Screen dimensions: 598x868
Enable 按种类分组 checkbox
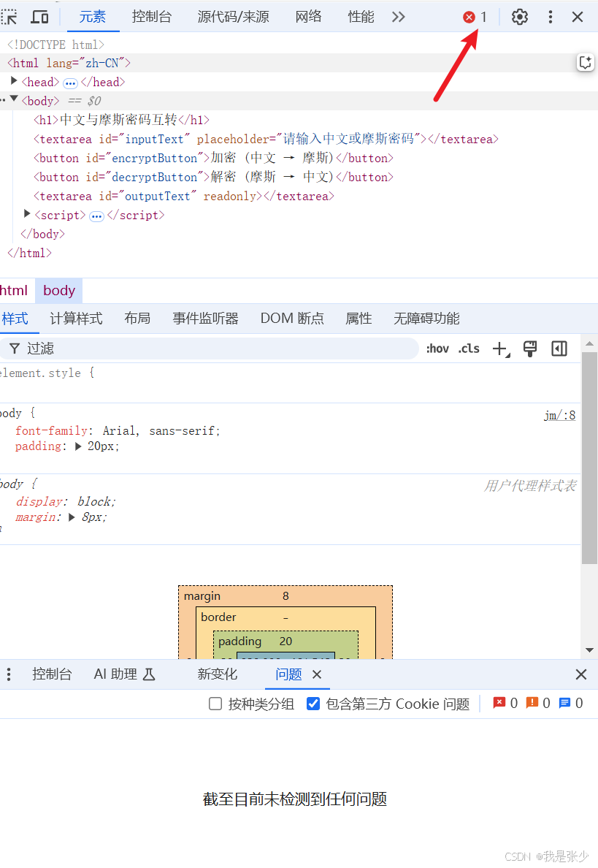pyautogui.click(x=215, y=704)
